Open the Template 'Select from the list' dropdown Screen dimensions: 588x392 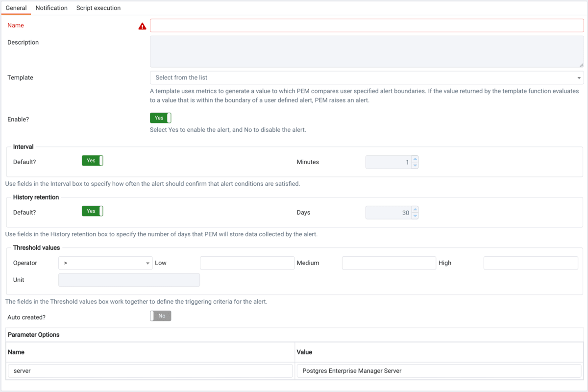click(x=367, y=77)
